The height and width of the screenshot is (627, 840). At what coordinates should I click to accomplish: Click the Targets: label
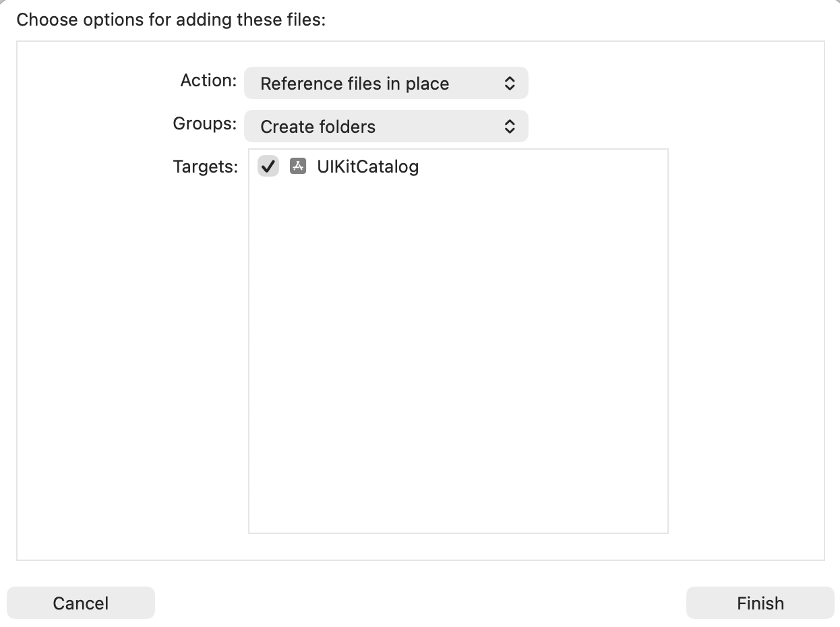tap(205, 166)
